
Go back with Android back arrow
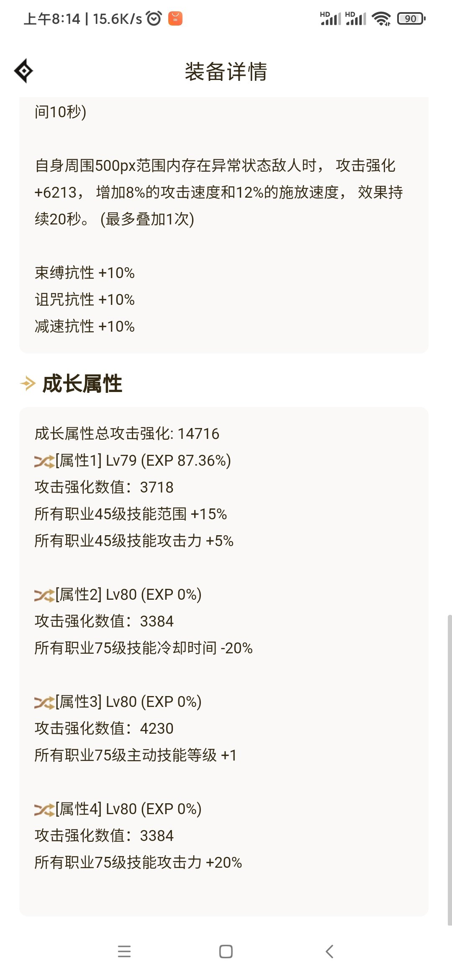(329, 952)
